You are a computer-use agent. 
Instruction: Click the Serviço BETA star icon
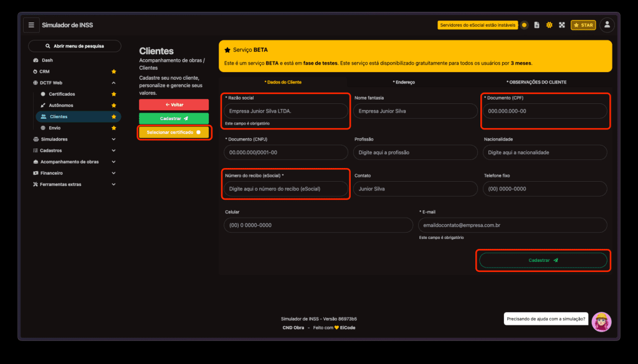coord(227,50)
